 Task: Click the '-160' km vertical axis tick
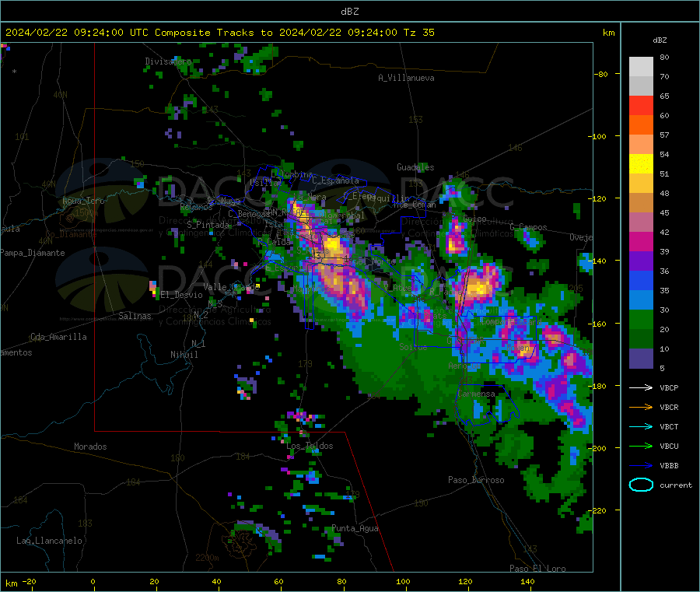coord(599,324)
